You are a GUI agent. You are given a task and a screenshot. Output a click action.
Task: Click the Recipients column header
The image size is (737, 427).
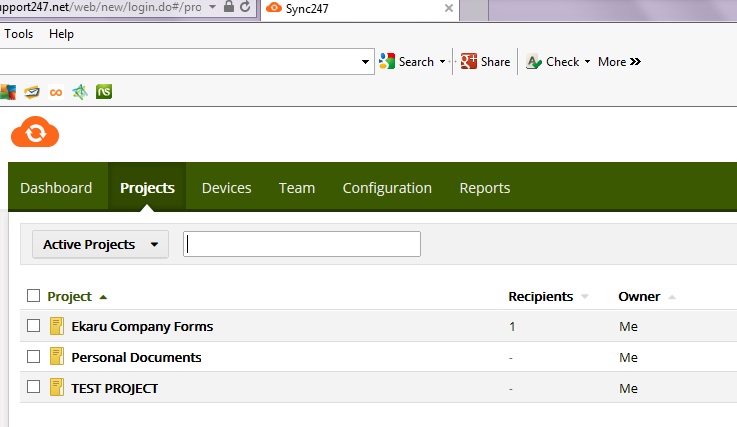(x=541, y=296)
